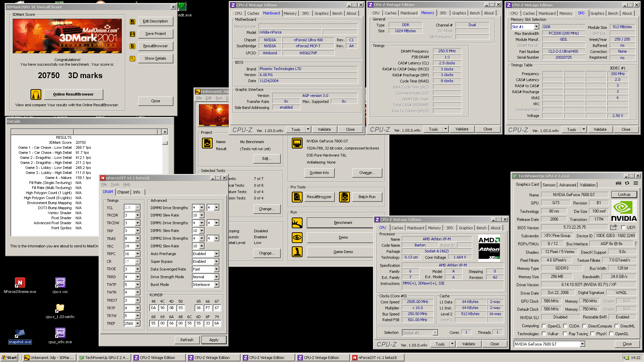Click the Demo eye icon
The image size is (644, 362).
(x=297, y=238)
